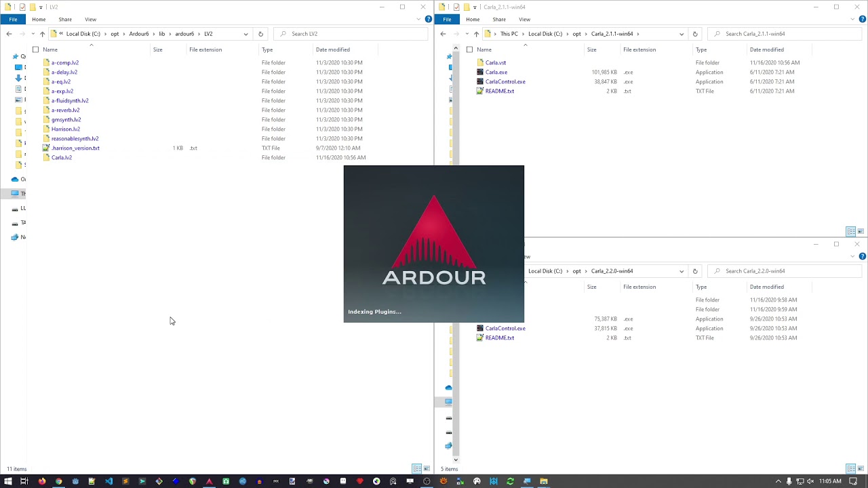Open Visual Studio Code from taskbar
The height and width of the screenshot is (488, 868).
pyautogui.click(x=109, y=481)
